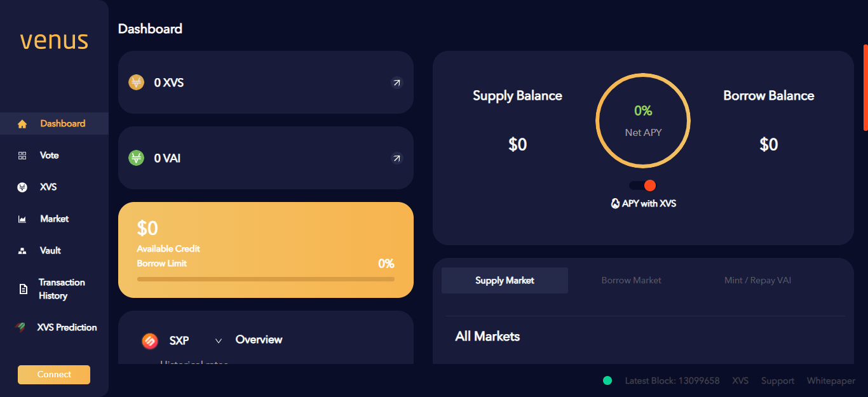Screen dimensions: 868x397
Task: Click the XVS Prediction icon
Action: click(x=21, y=327)
